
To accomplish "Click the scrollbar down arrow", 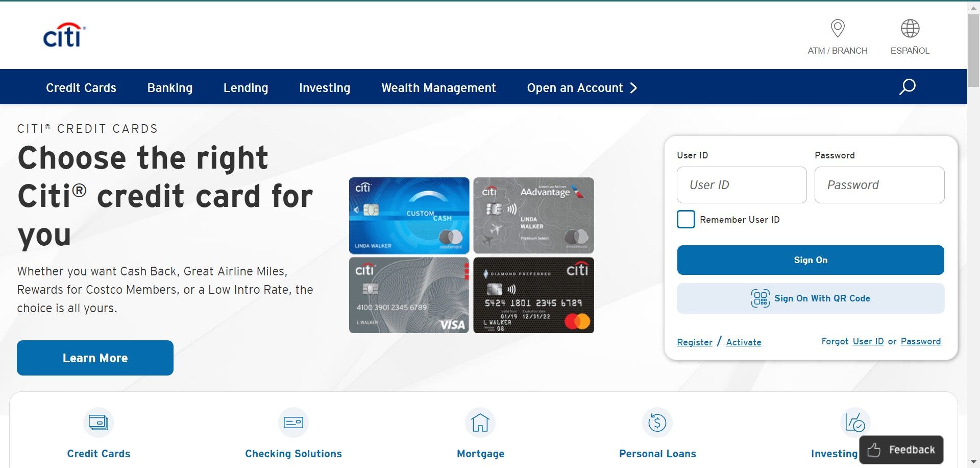I will [974, 463].
